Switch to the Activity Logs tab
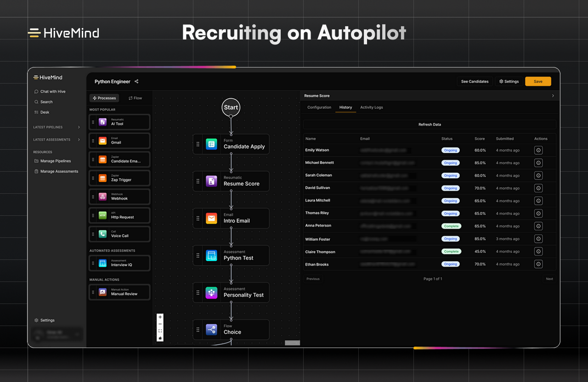The width and height of the screenshot is (588, 382). tap(371, 107)
